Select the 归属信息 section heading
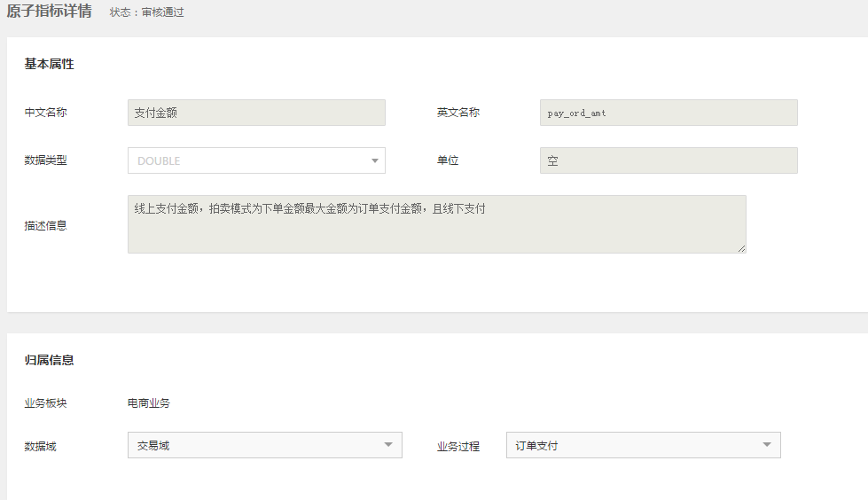 (x=49, y=360)
